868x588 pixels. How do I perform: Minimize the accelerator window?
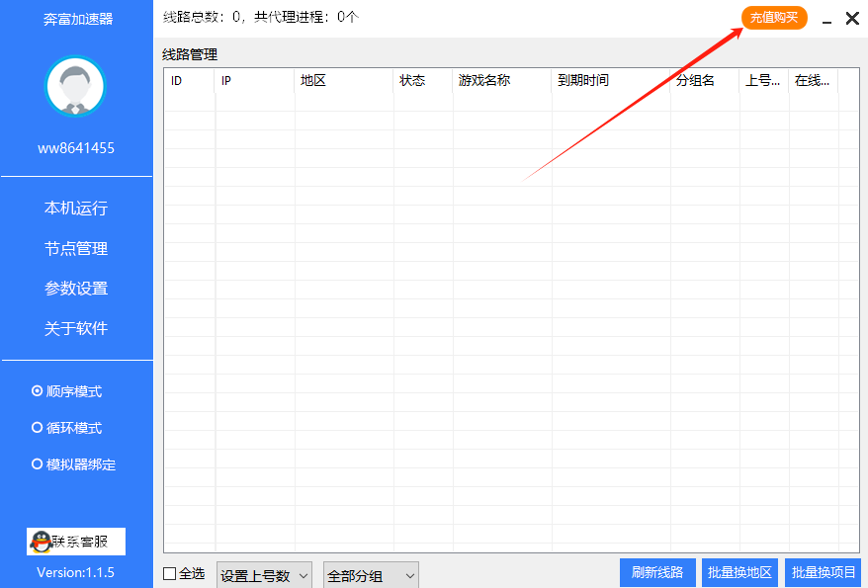(827, 20)
